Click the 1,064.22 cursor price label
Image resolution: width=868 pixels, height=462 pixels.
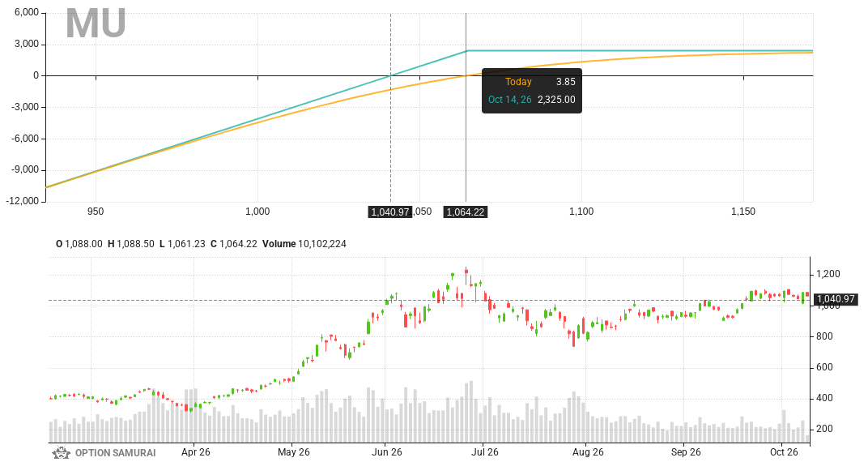tap(466, 212)
